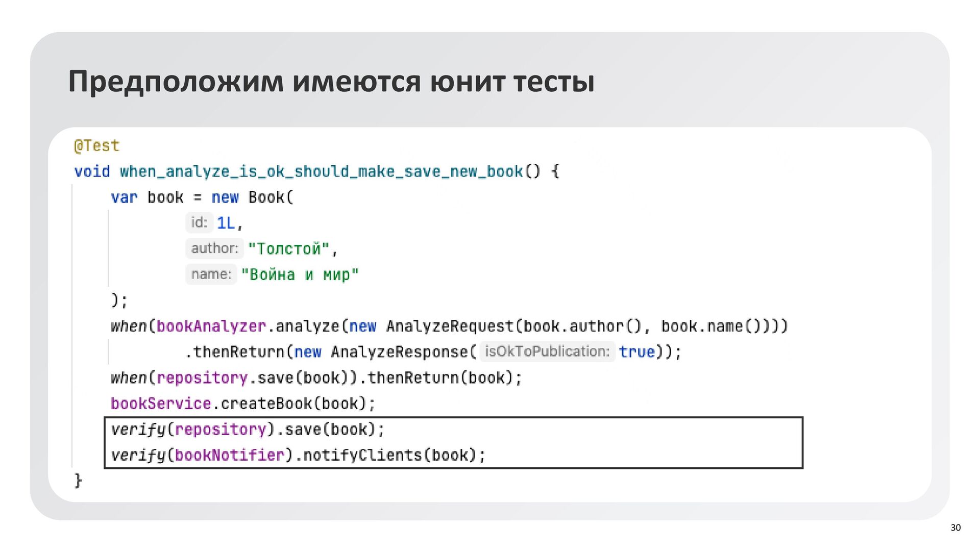The image size is (980, 552).
Task: Click the 1L literal value
Action: coord(226,223)
